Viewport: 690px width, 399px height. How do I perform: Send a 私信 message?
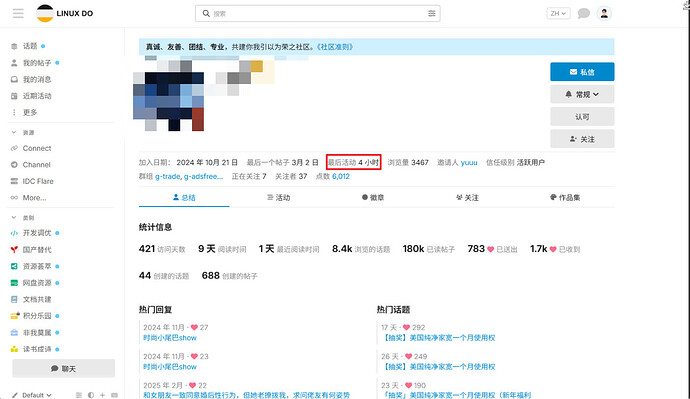coord(582,72)
